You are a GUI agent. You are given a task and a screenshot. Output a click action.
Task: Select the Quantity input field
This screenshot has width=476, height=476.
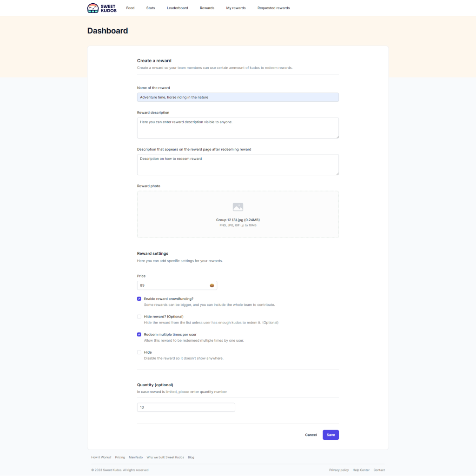(186, 407)
